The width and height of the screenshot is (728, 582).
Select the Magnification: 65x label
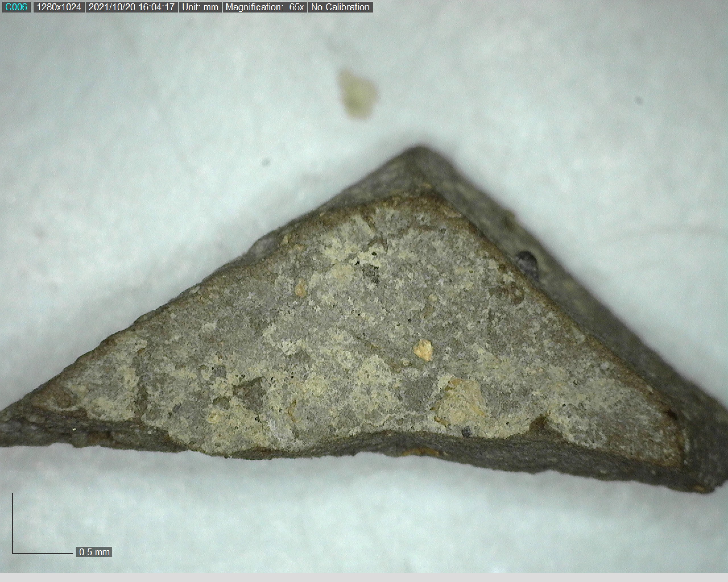tap(264, 7)
